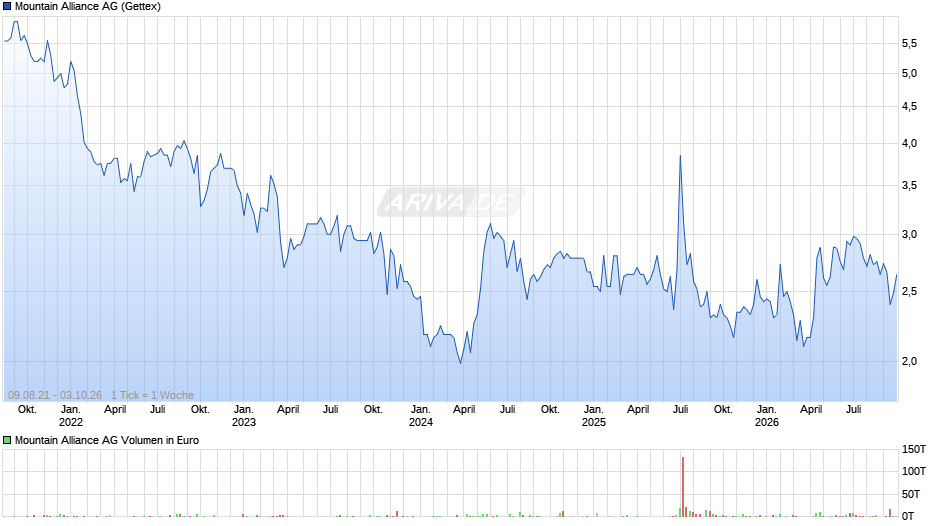Click the '5,5' price axis label

909,43
